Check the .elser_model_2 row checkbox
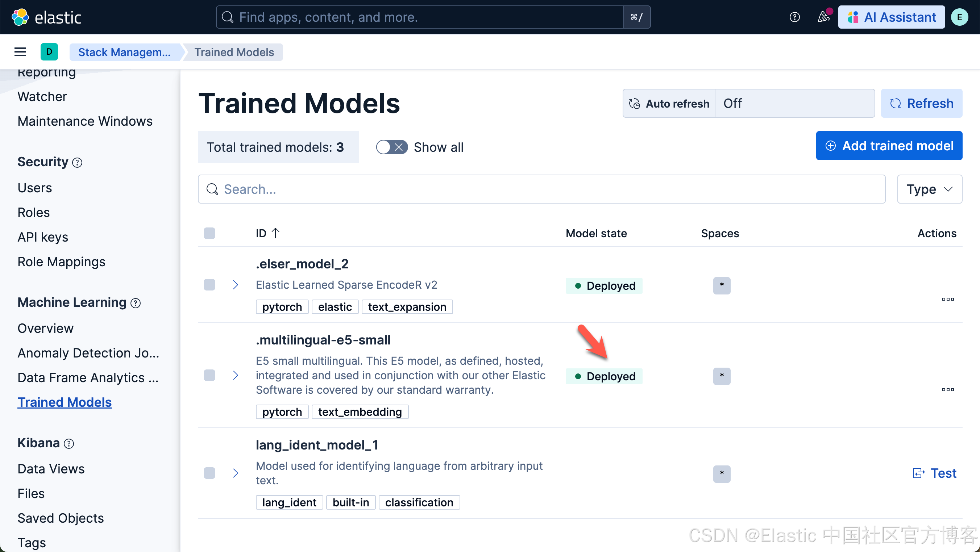The width and height of the screenshot is (980, 552). click(x=209, y=285)
